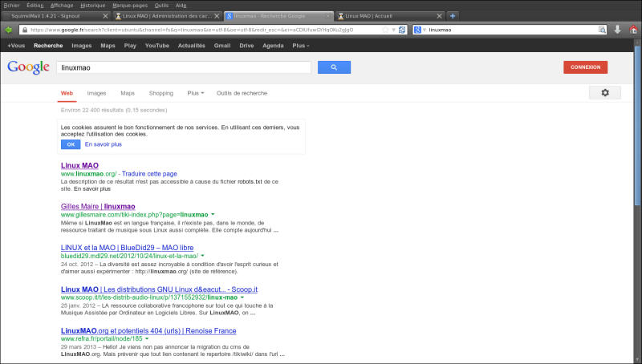Screen dimensions: 642x364
Task: Open the URL history dropdown arrow
Action: coord(394,30)
